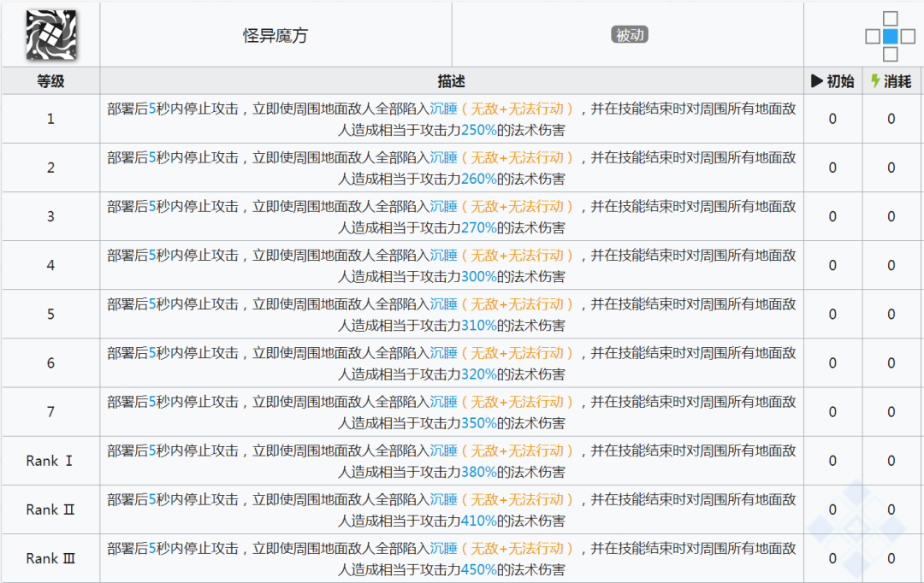Viewport: 924px width, 583px height.
Task: Click the 250% damage value
Action: [479, 130]
